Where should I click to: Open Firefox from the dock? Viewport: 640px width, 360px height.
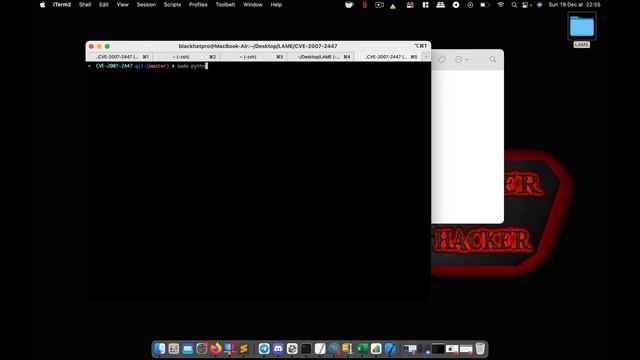coord(216,349)
